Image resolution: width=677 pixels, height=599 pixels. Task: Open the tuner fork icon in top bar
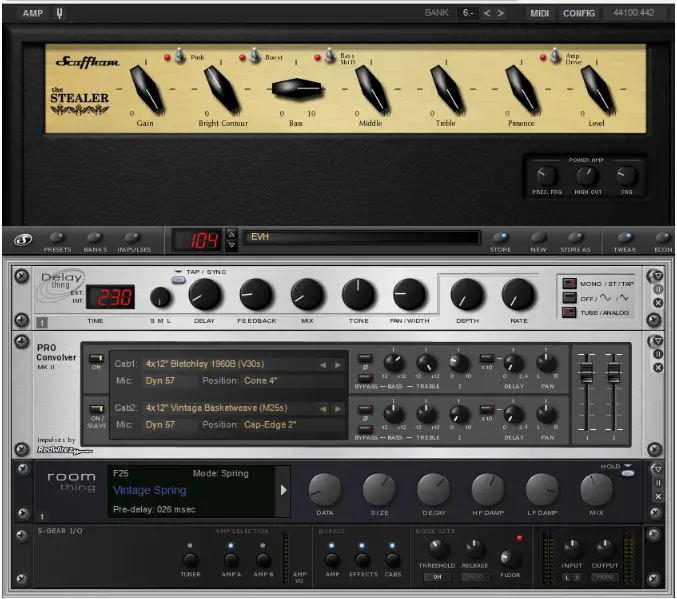[x=60, y=13]
